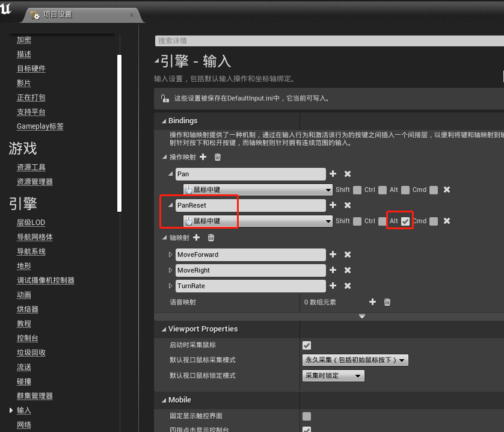Expand the MoveRight axis entry
504x432 pixels.
[x=171, y=270]
